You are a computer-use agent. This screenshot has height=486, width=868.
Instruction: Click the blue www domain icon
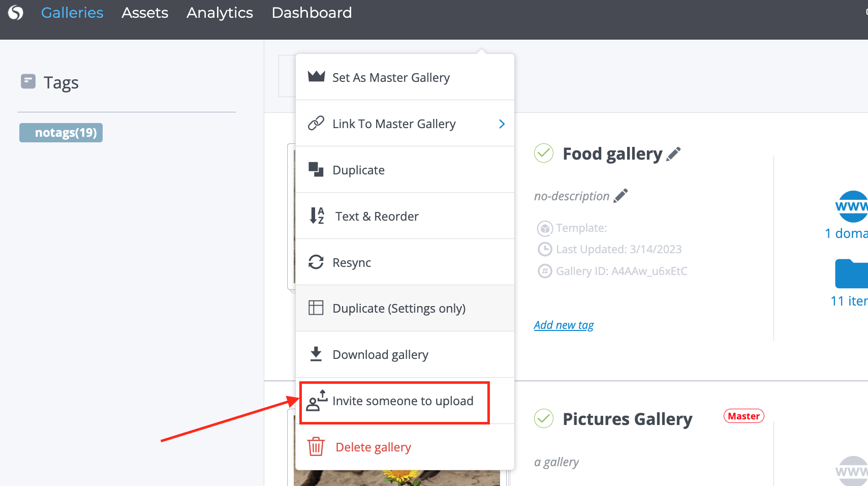[852, 206]
